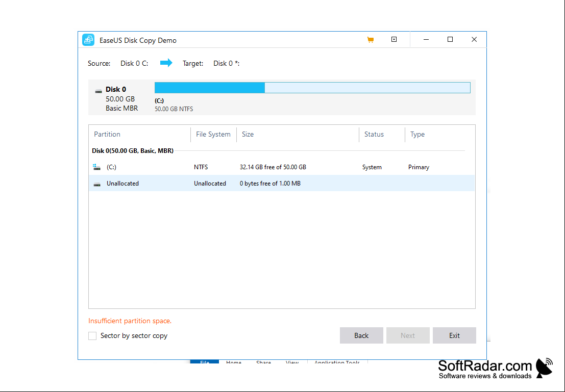
Task: Click the (C:) system partition icon
Action: [96, 167]
